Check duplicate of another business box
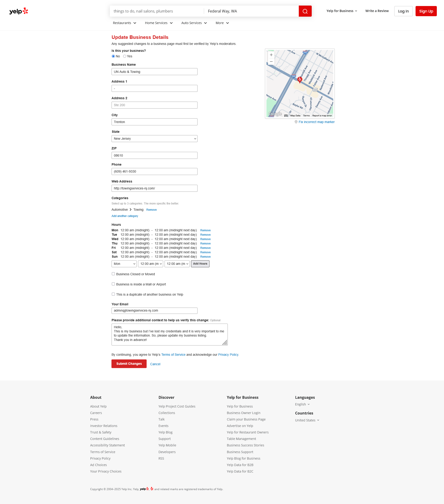This screenshot has width=444, height=504. 113,294
